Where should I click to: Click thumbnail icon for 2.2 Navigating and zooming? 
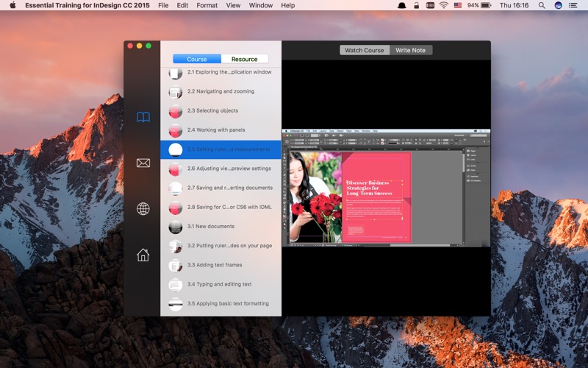click(x=175, y=91)
